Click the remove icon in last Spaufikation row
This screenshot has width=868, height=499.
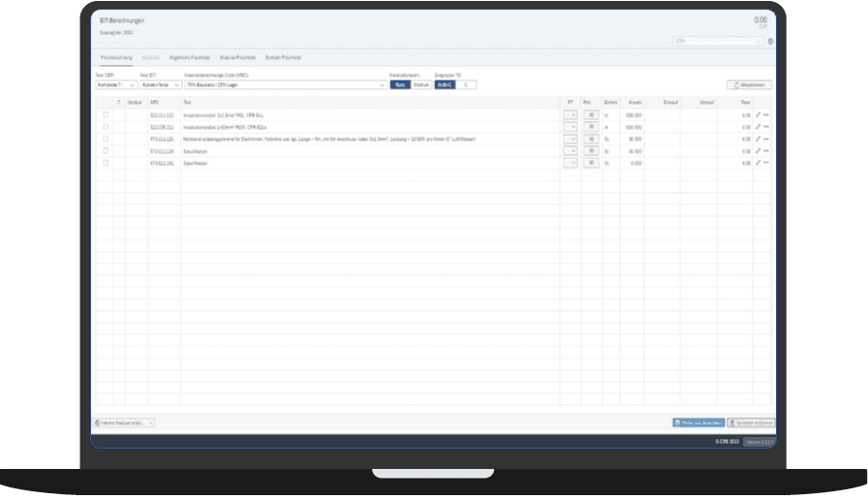coord(766,163)
